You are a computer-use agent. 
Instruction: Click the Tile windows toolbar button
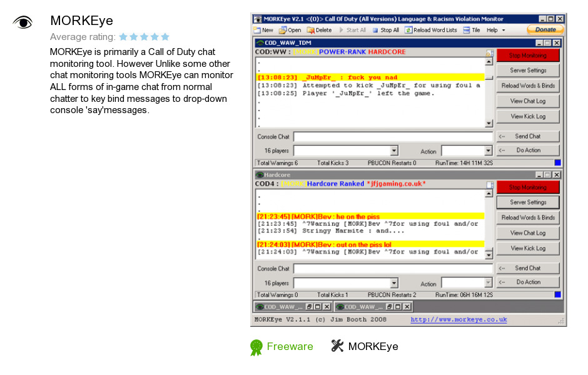pyautogui.click(x=472, y=30)
